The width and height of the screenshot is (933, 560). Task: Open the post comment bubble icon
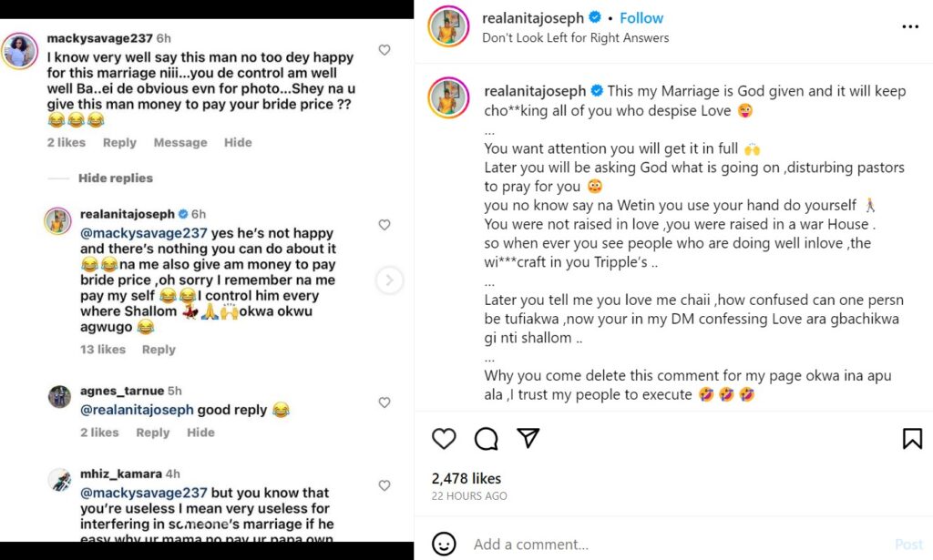click(x=487, y=439)
